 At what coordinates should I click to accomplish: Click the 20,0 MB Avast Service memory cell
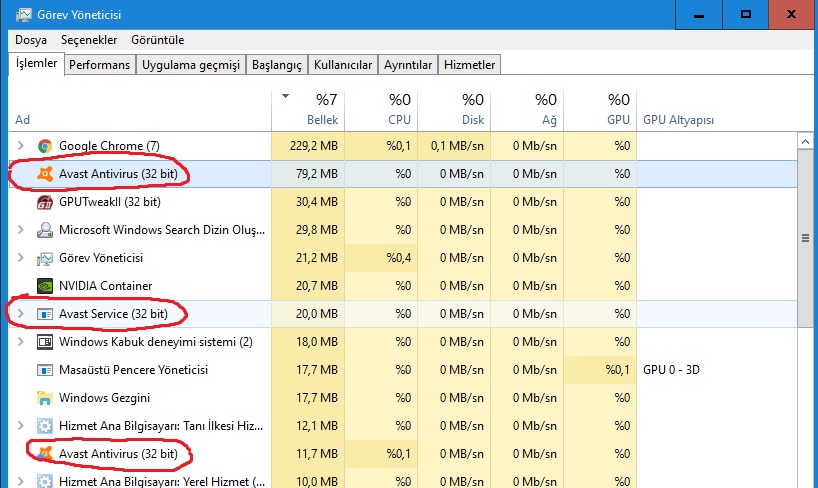pyautogui.click(x=308, y=314)
